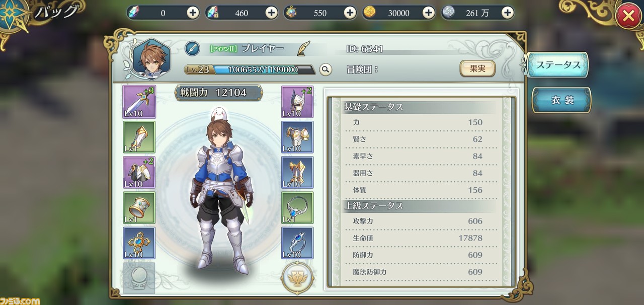This screenshot has height=305, width=644.
Task: Switch to the 衣装 tab
Action: [x=561, y=100]
